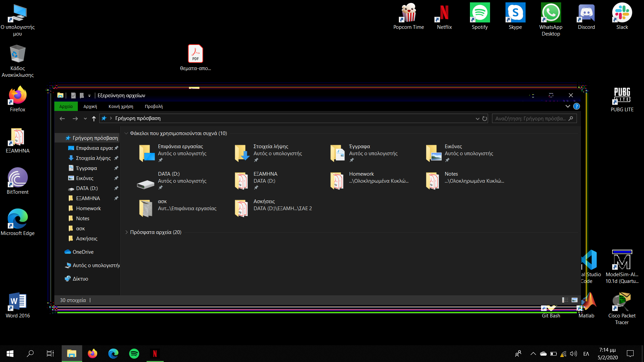Switch to details view layout icon
The width and height of the screenshot is (644, 362).
[565, 300]
